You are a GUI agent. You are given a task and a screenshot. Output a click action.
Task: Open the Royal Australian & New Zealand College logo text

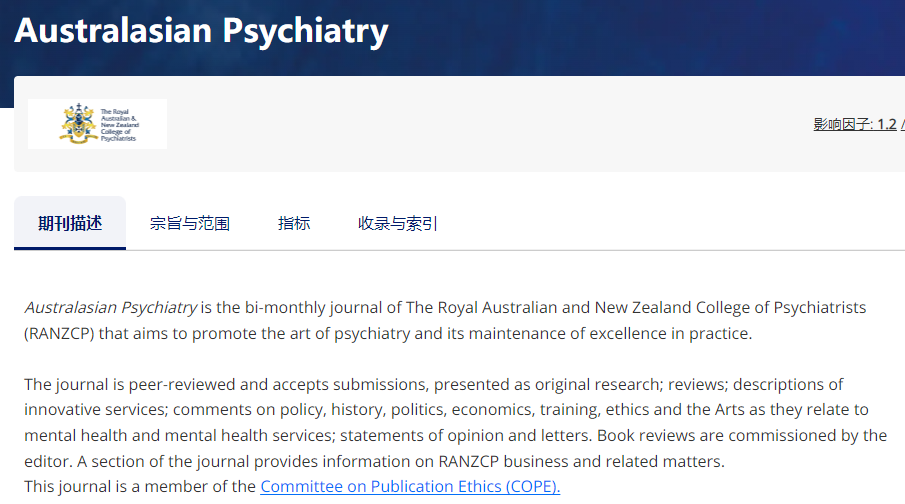point(119,125)
